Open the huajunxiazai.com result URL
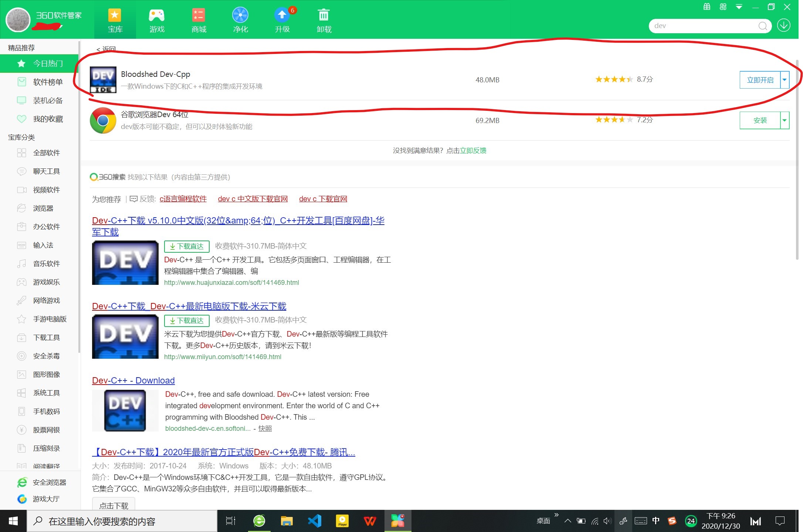This screenshot has width=803, height=532. (x=231, y=283)
